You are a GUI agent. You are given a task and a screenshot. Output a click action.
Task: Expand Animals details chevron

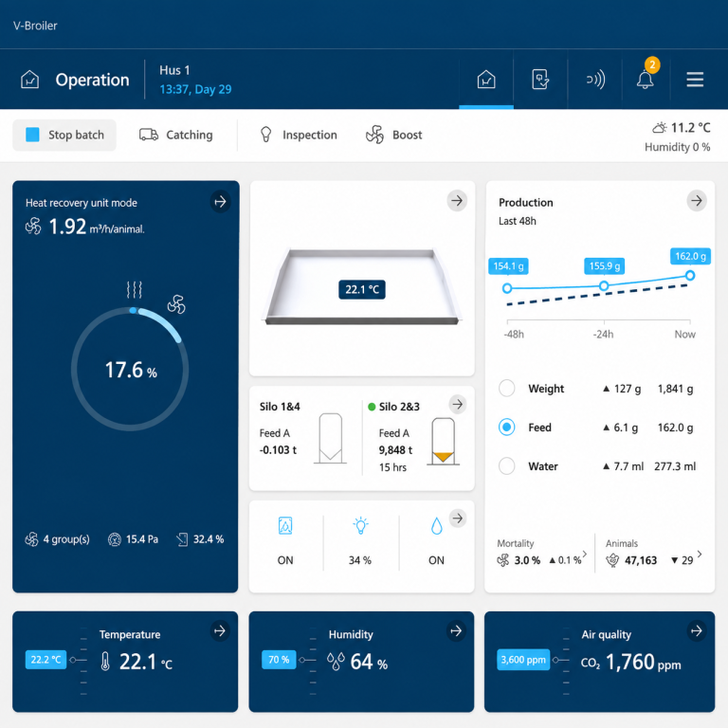tap(700, 554)
